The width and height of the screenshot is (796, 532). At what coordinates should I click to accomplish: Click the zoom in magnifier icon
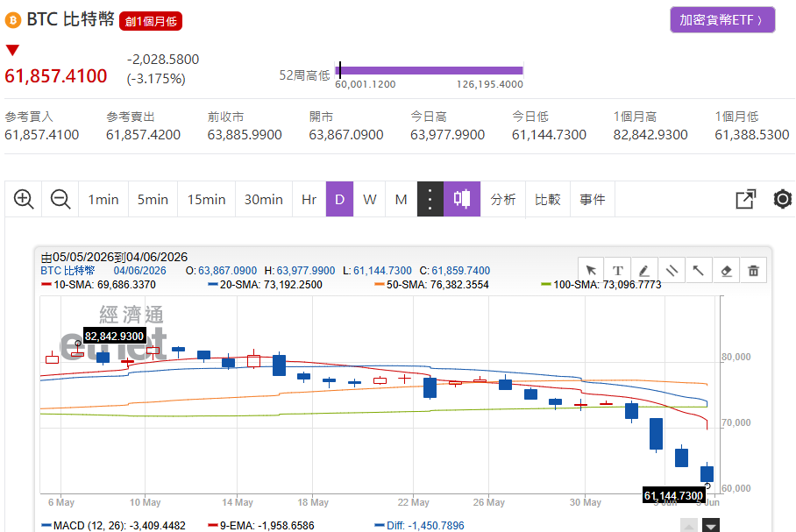click(x=24, y=199)
